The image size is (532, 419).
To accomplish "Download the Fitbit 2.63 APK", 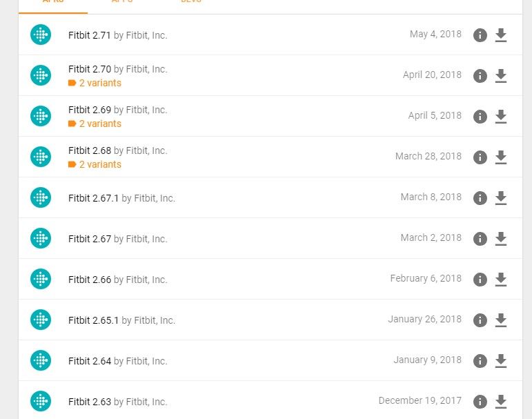I will pyautogui.click(x=501, y=402).
